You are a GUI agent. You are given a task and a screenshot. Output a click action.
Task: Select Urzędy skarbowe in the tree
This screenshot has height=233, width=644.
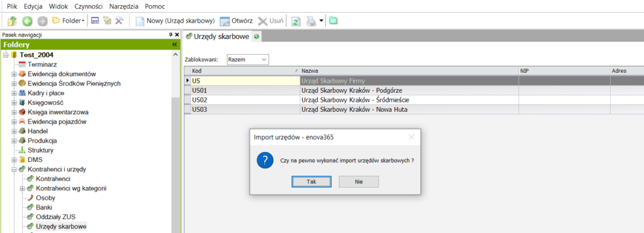pyautogui.click(x=61, y=226)
